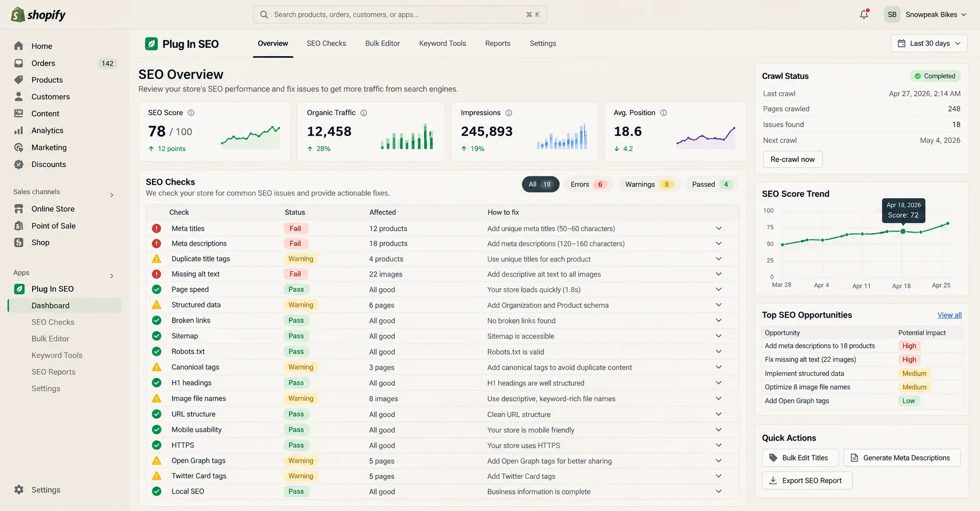Viewport: 980px width, 511px height.
Task: Click the Organic Traffic info icon
Action: click(364, 113)
